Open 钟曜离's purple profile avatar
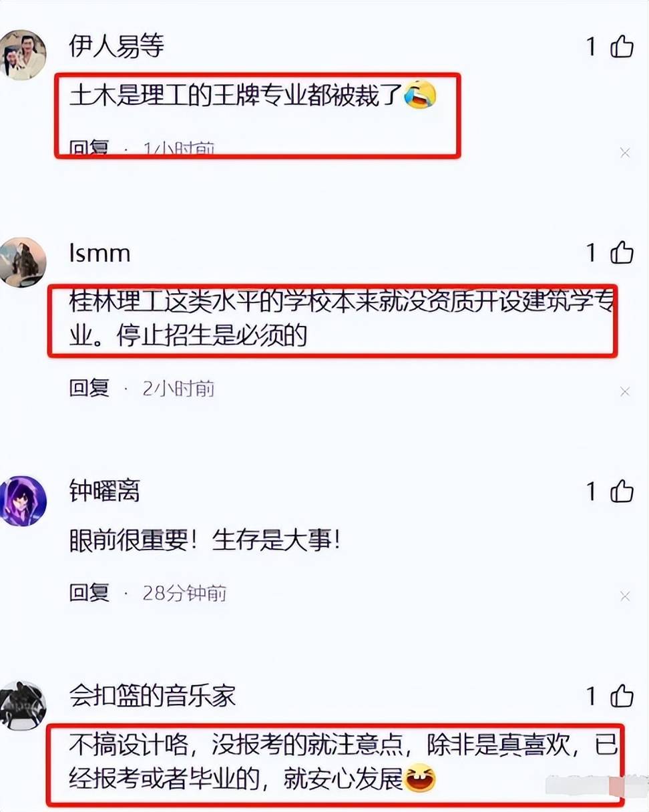The width and height of the screenshot is (649, 812). [x=22, y=501]
